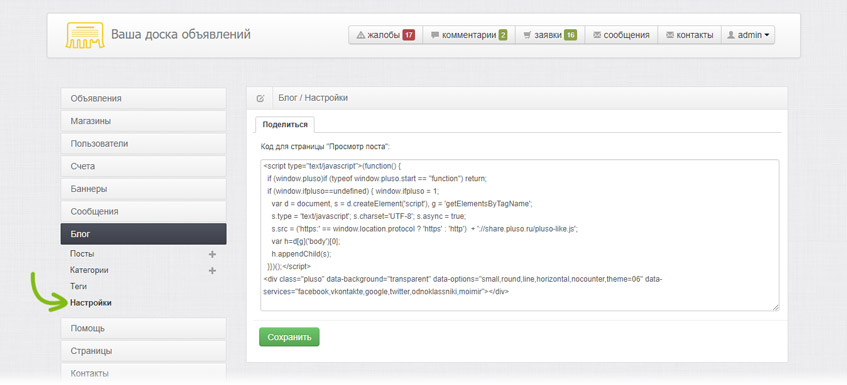
Task: Click inside the share code textarea
Action: pyautogui.click(x=520, y=235)
